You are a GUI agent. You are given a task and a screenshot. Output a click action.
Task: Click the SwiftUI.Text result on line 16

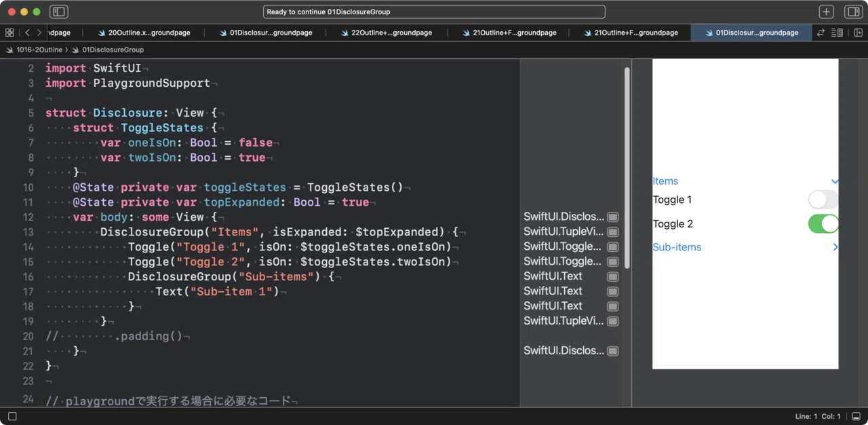coord(553,276)
